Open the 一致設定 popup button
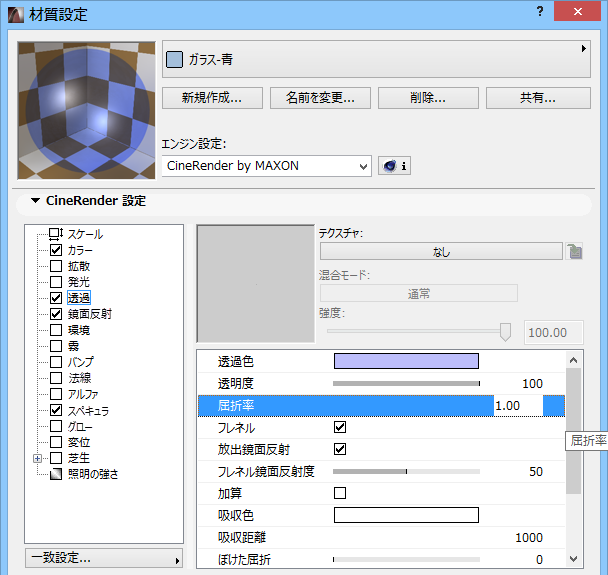The height and width of the screenshot is (575, 608). tap(104, 558)
